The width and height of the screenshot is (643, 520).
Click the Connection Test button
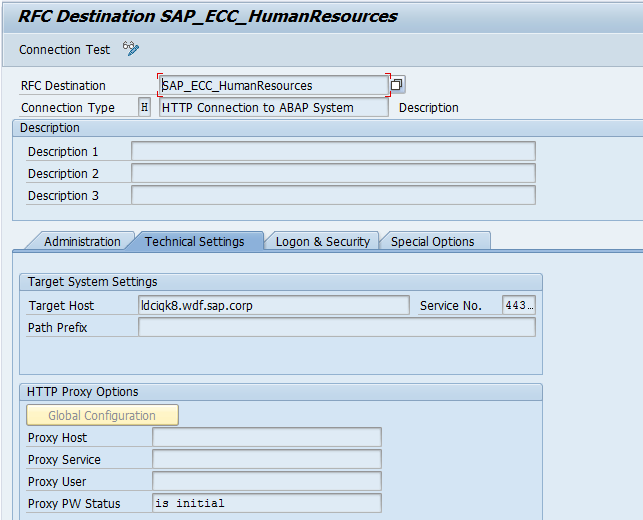65,49
